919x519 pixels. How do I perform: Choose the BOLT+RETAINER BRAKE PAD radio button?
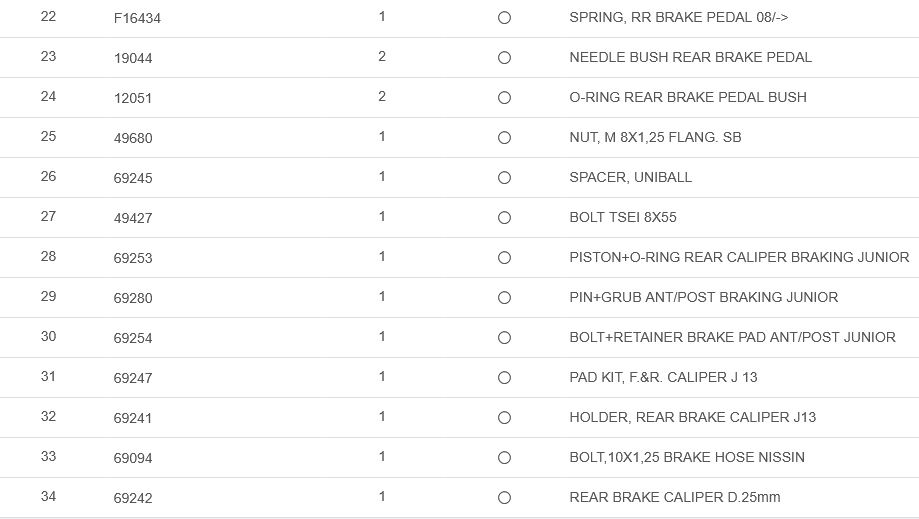(x=504, y=338)
